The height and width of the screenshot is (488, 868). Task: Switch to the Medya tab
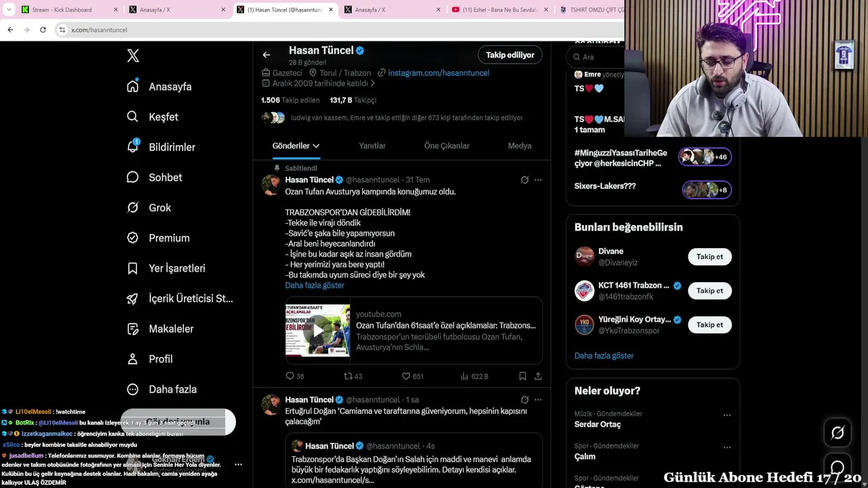point(519,146)
